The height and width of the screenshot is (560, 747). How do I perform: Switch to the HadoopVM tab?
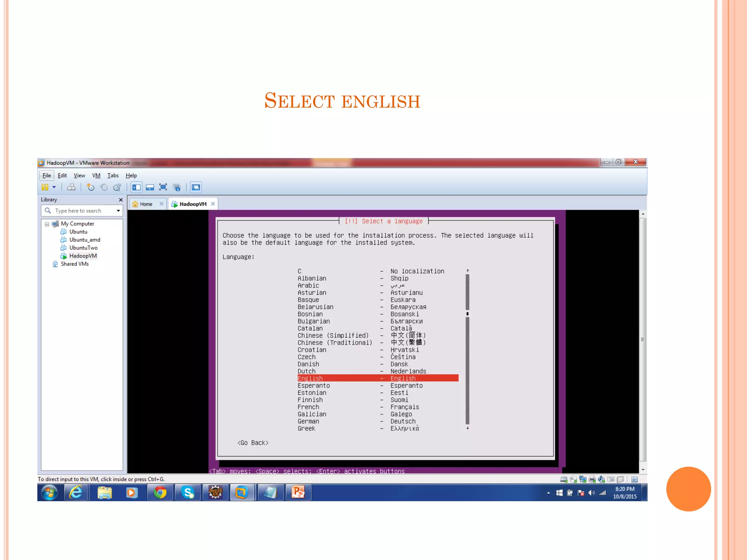point(193,204)
